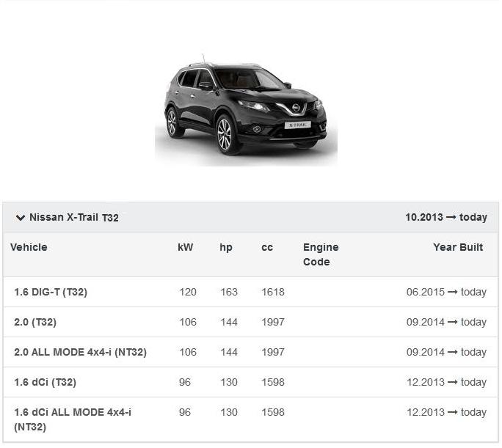Click the 1618 cc displacement value

click(x=273, y=292)
